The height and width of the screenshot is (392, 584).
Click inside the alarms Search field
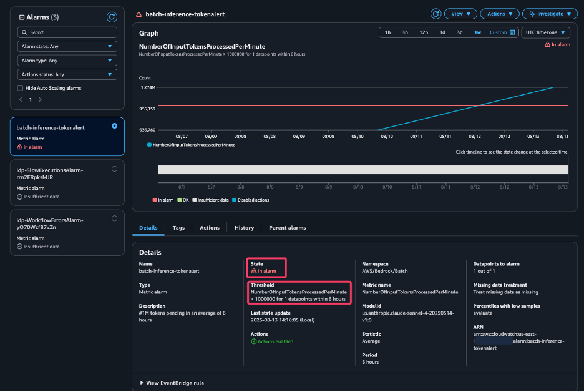67,32
